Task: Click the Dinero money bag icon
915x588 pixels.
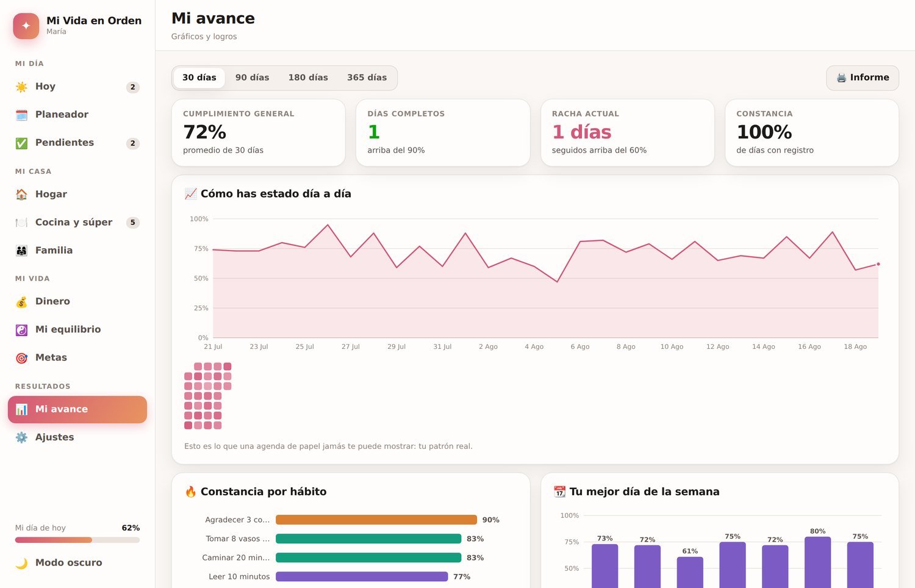Action: (x=21, y=302)
